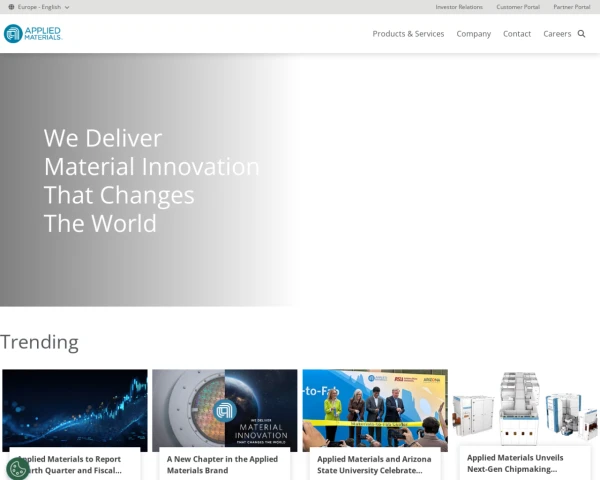
Task: Open the stock chart trending thumbnail
Action: pos(75,408)
